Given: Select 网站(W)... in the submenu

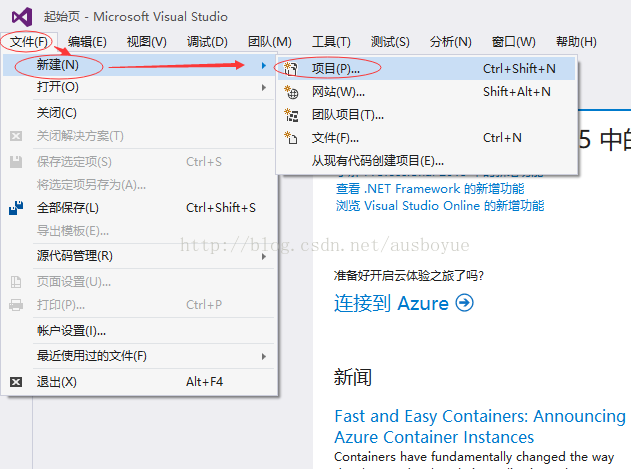Looking at the screenshot, I should [427, 92].
